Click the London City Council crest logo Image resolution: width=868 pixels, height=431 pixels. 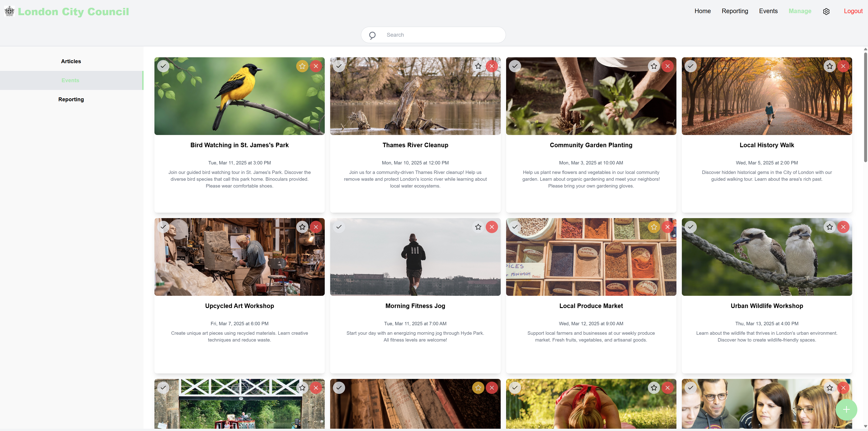click(10, 12)
